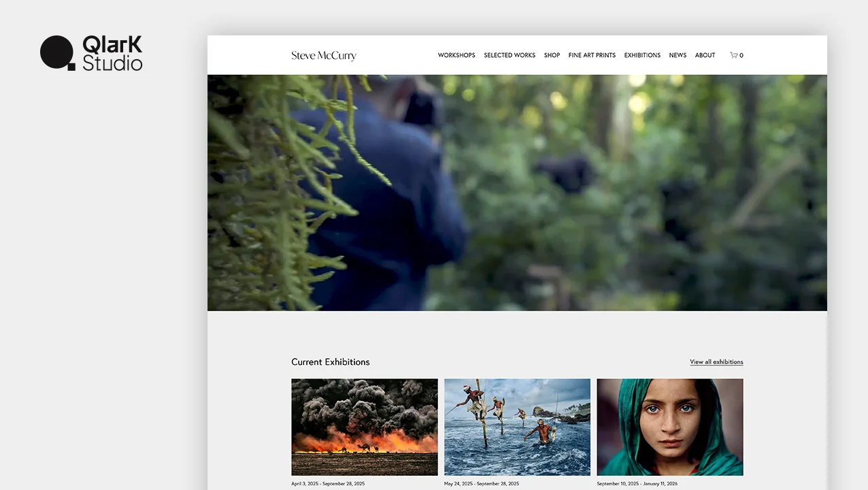Open the stilt fishermen exhibition photo
Image resolution: width=868 pixels, height=490 pixels.
click(517, 427)
